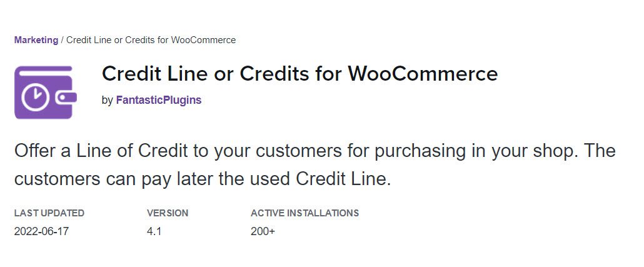Click the wallet clasp on plugin icon

tap(66, 98)
